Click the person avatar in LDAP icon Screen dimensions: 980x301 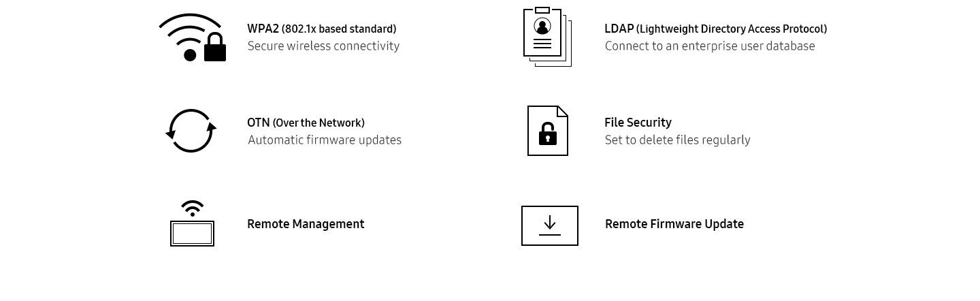coord(542,27)
